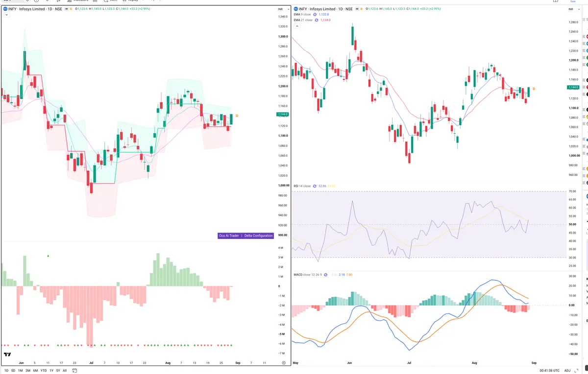Click the EMA 9 indicator source icon
This screenshot has width=588, height=374.
point(316,15)
